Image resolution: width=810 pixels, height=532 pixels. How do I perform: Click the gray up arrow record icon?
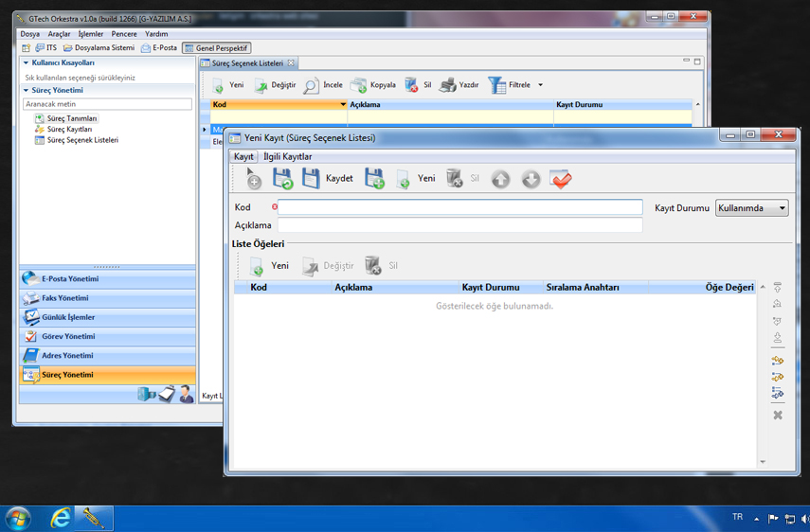500,179
